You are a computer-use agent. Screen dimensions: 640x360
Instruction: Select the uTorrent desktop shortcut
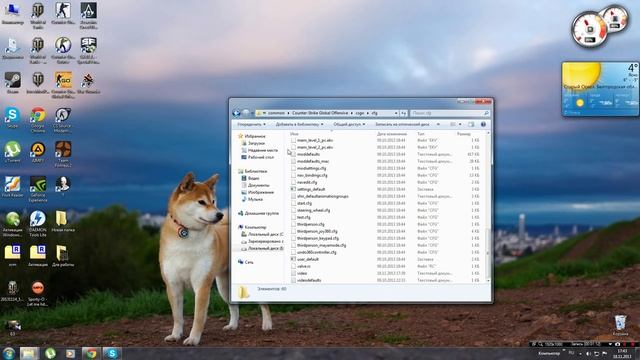(12, 152)
